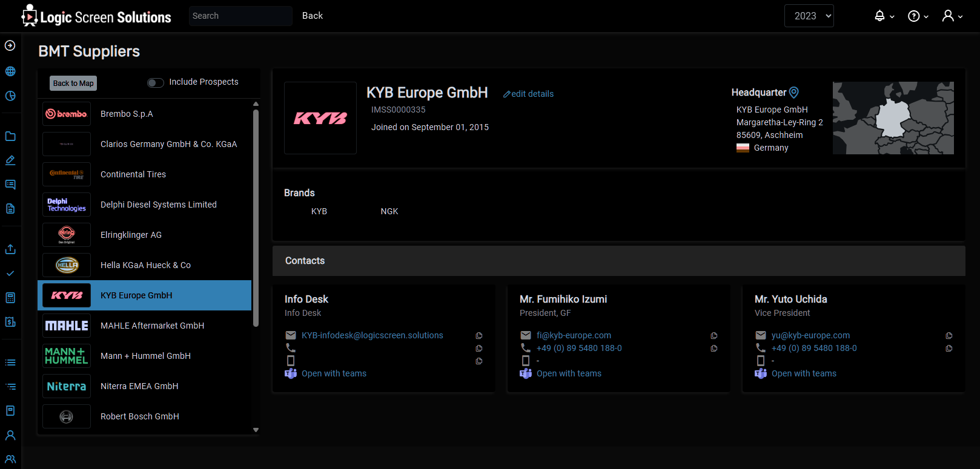Email fi@kyb-europe.com
This screenshot has height=469, width=980.
click(574, 335)
